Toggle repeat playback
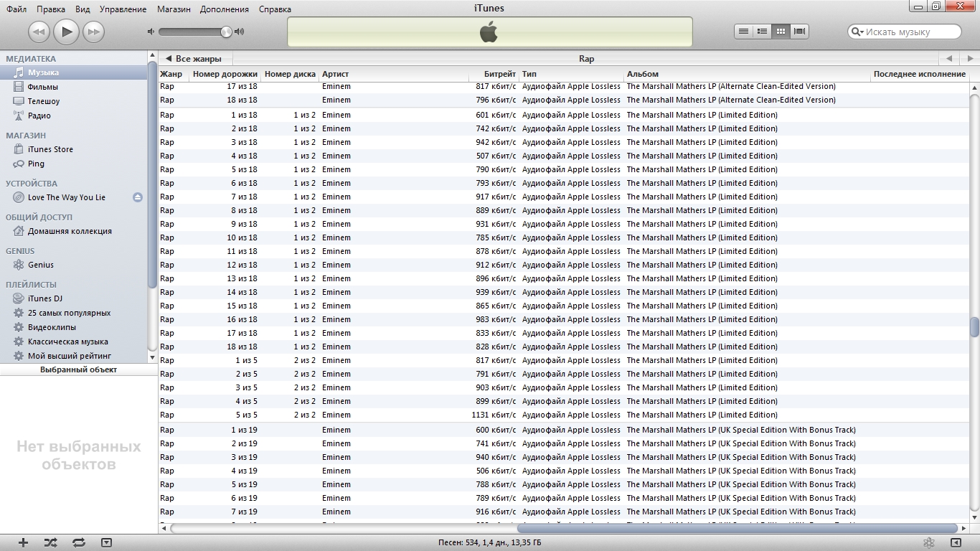980x551 pixels. pos(79,543)
